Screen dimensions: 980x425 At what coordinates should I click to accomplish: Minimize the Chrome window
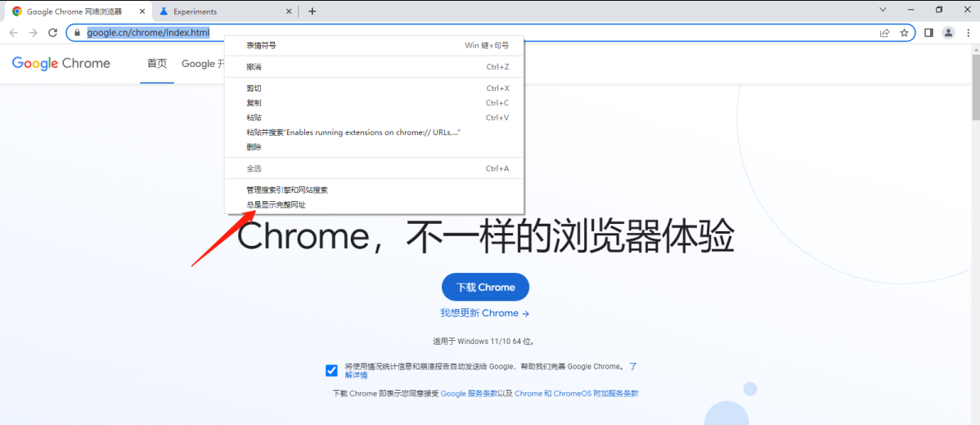pyautogui.click(x=911, y=9)
